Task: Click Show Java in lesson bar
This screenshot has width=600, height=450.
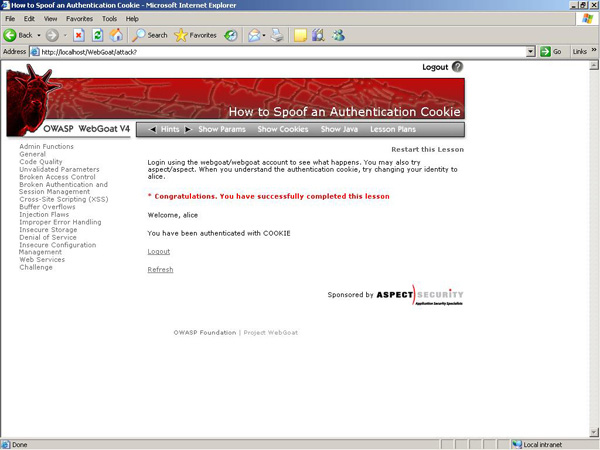Action: (x=339, y=129)
